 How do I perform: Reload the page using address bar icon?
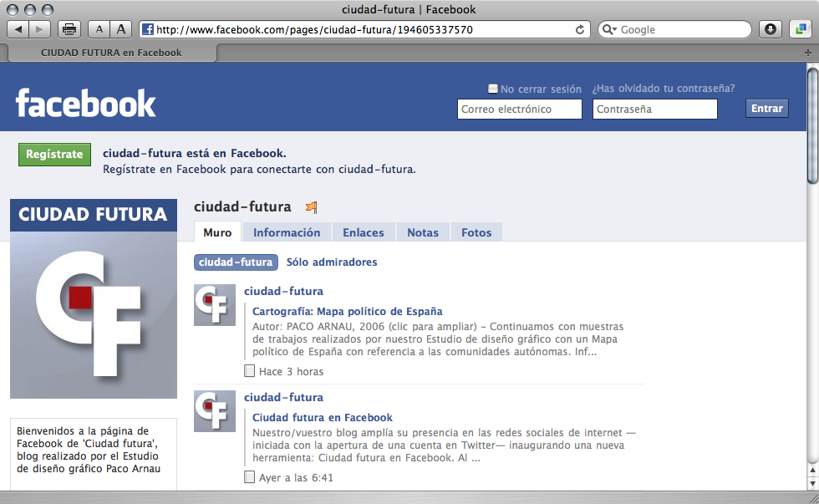pos(580,29)
